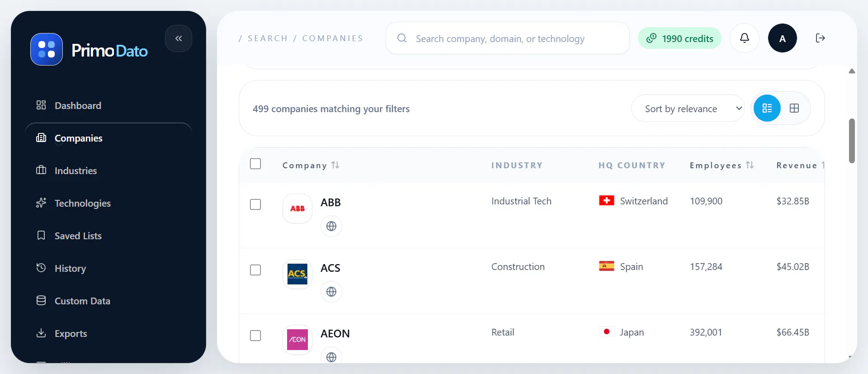
Task: Collapse the sidebar with the double-chevron button
Action: point(179,38)
